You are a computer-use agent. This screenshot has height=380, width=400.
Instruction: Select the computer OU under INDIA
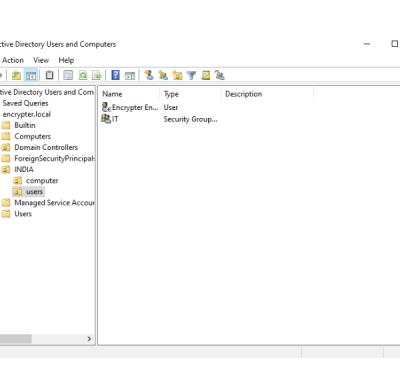[42, 181]
